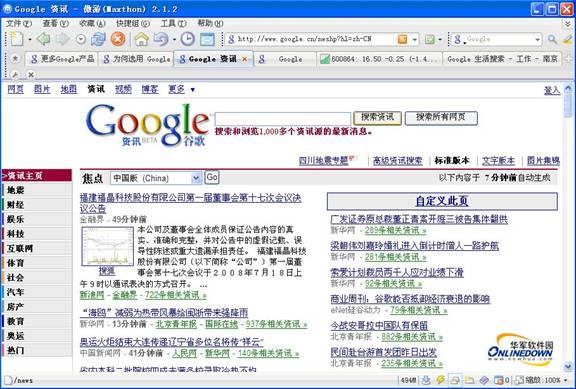Open the favorites star icon on tab bar
This screenshot has width=576, height=389.
(15, 58)
